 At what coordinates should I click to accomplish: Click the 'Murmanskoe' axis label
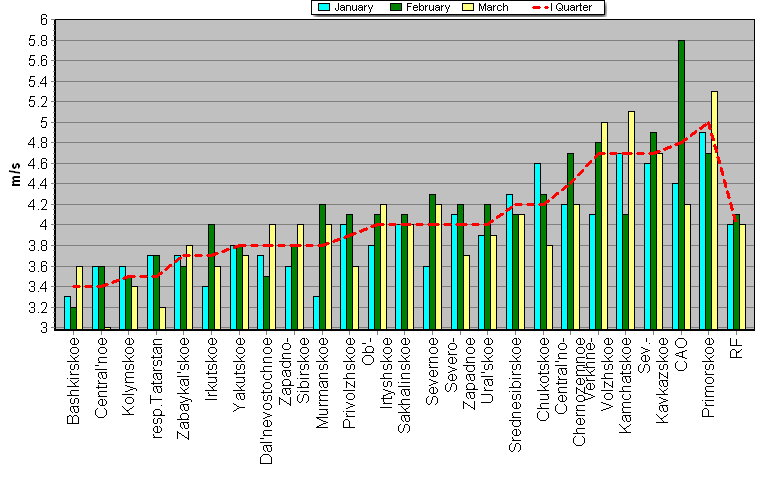[322, 382]
